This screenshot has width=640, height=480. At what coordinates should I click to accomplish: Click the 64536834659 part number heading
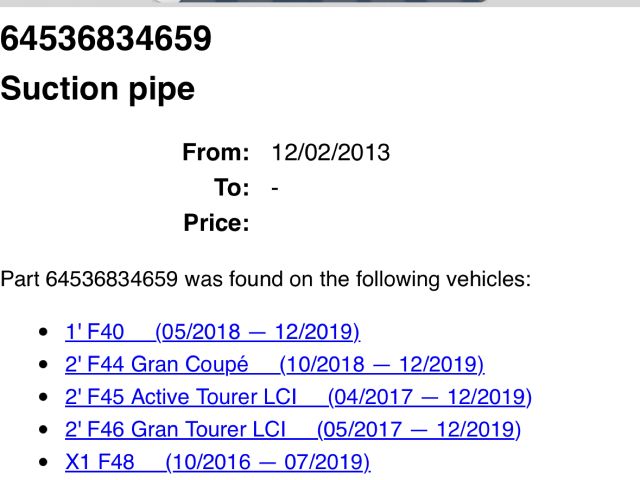tap(106, 39)
